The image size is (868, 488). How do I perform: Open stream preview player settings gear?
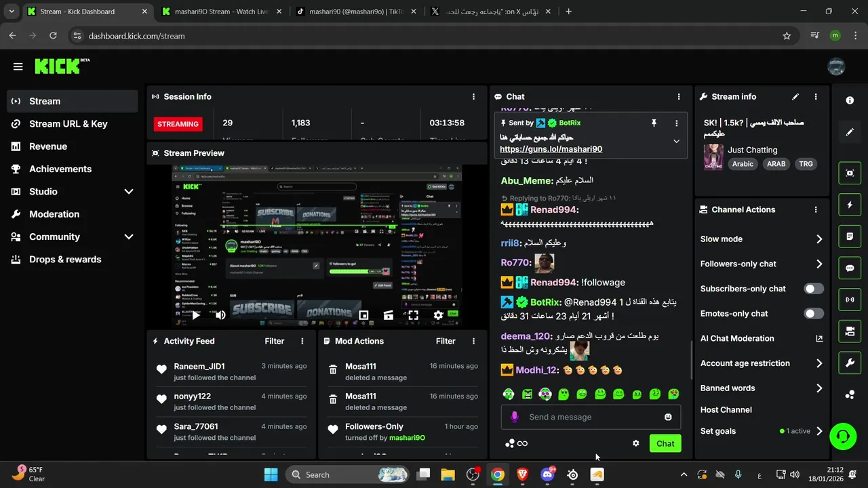tap(438, 315)
